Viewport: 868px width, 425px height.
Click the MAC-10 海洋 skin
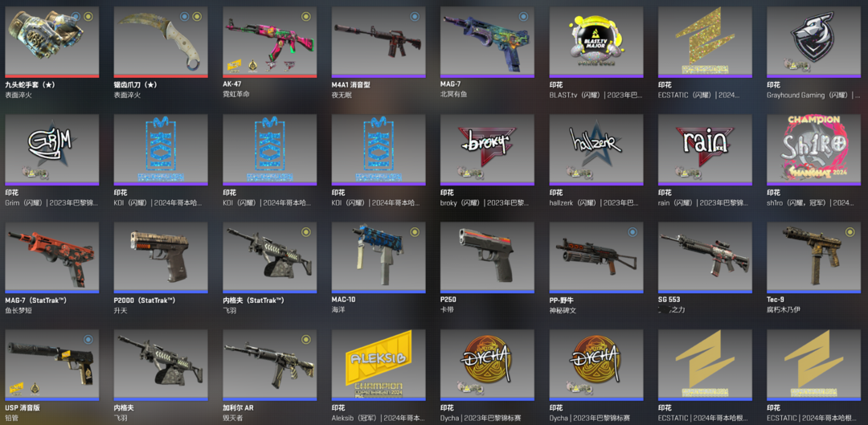tap(379, 258)
